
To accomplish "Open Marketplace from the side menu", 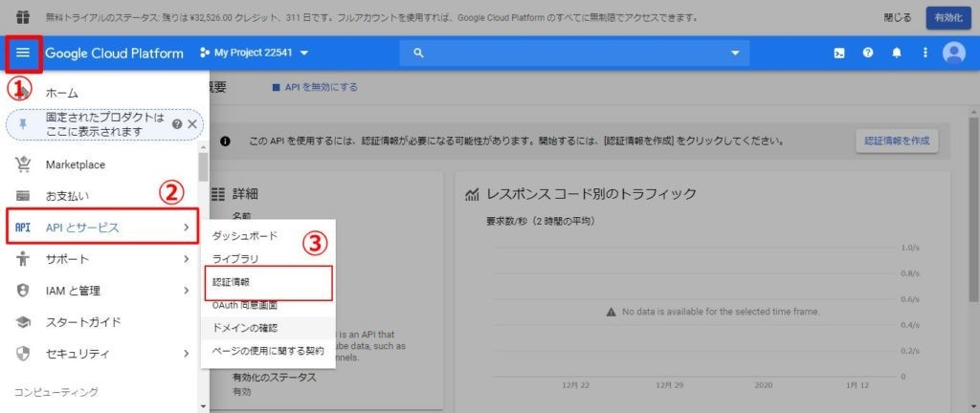I will [76, 164].
